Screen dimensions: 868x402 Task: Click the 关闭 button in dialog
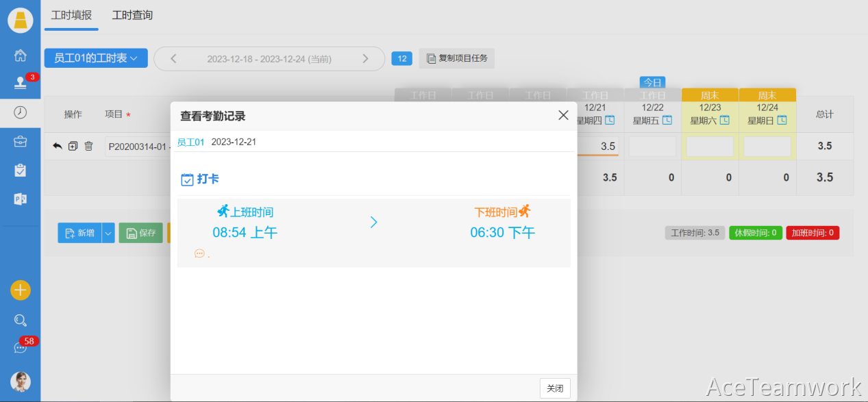[554, 388]
